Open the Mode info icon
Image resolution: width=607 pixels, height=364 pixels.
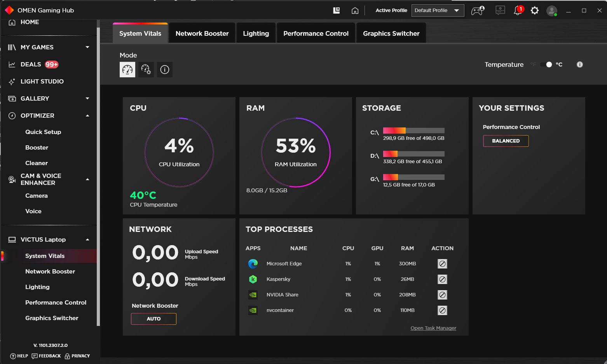[x=165, y=70]
